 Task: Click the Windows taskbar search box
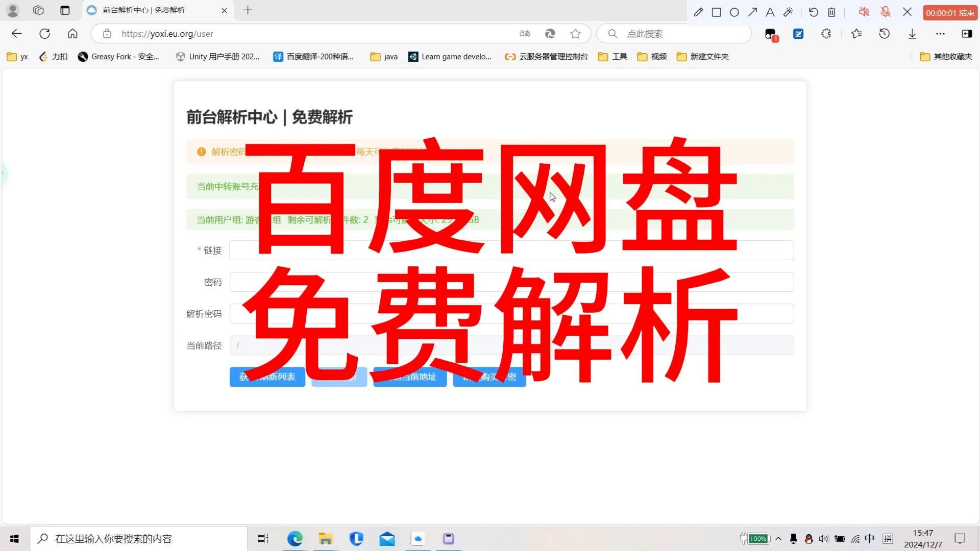pos(139,539)
